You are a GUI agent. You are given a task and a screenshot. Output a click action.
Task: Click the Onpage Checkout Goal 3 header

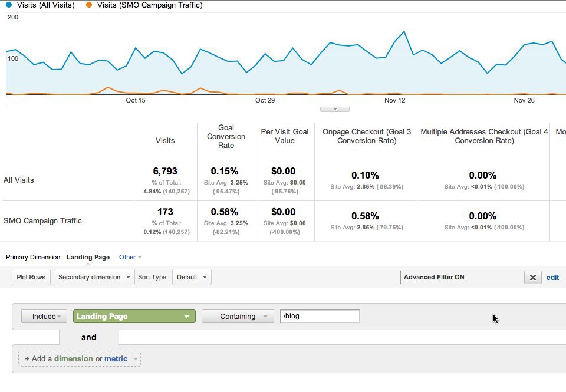[x=367, y=136]
